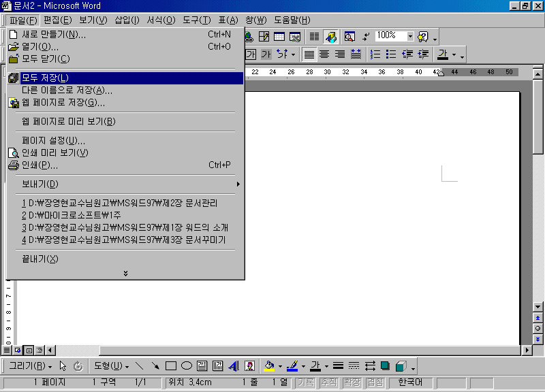Click the Document Map icon
This screenshot has height=392, width=545.
349,37
